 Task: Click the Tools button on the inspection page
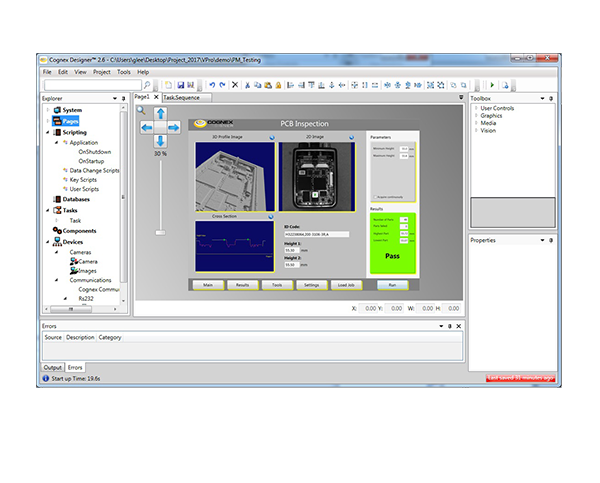(x=277, y=285)
